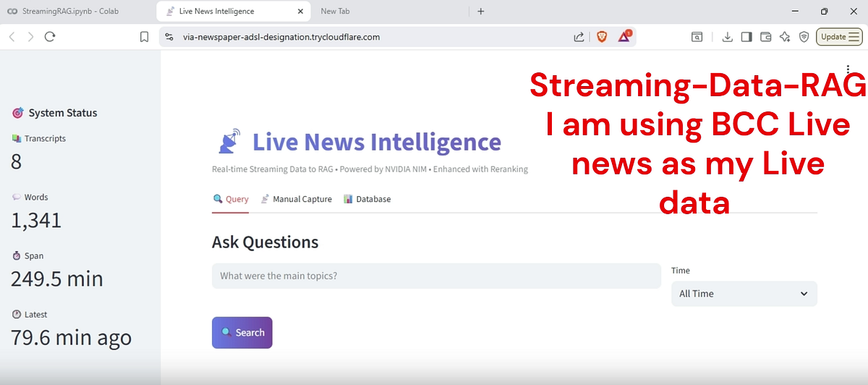Close the Live News Intelligence tab

pos(299,11)
